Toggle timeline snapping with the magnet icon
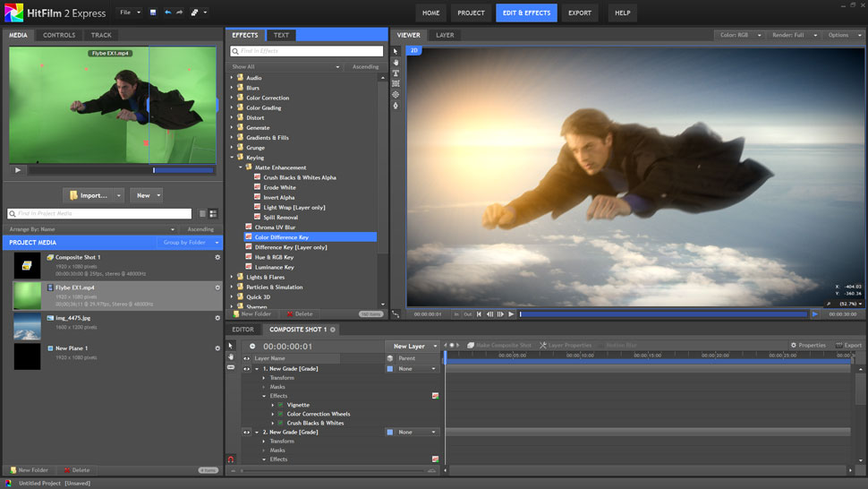 pos(231,459)
